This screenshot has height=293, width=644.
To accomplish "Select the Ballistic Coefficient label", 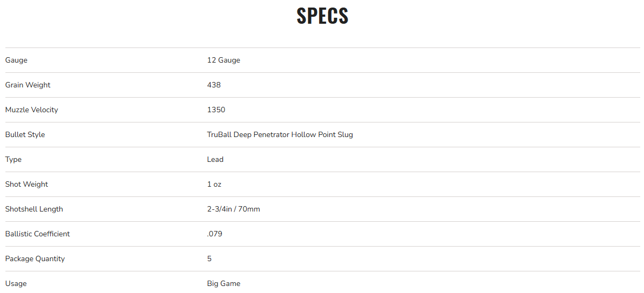I will pos(37,234).
